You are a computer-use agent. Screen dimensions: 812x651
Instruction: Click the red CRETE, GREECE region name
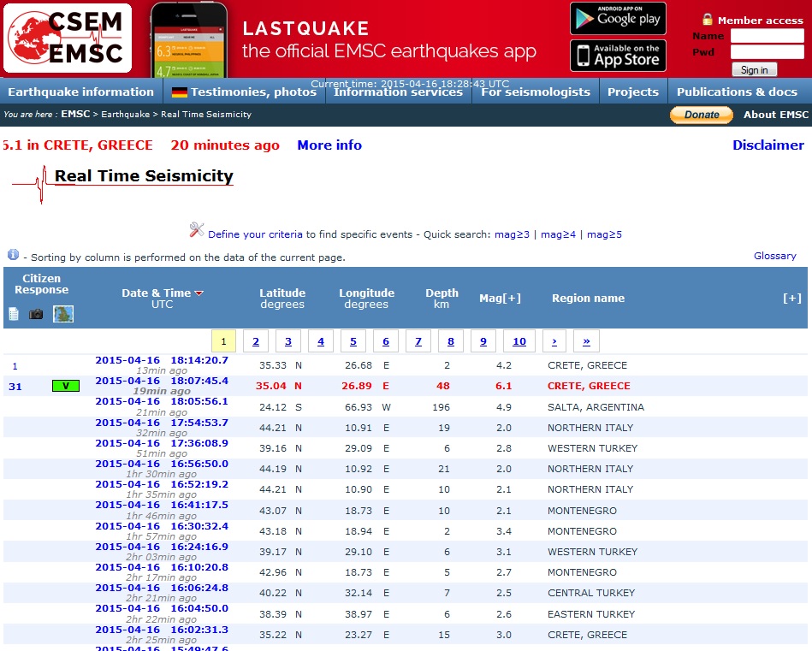click(x=589, y=386)
